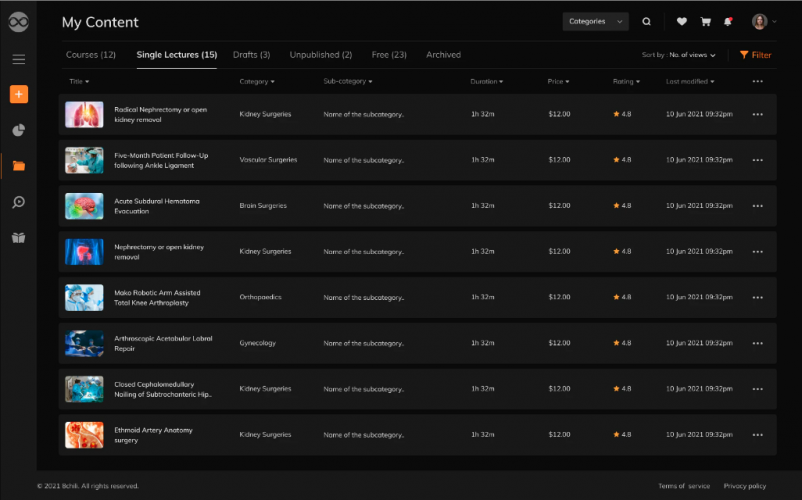Select the folder icon in sidebar

point(18,166)
